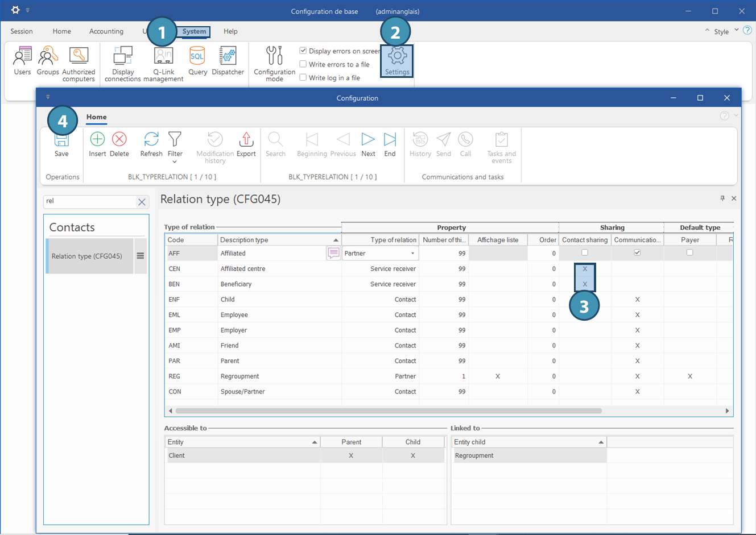The width and height of the screenshot is (756, 535).
Task: Jump to End record
Action: tap(390, 139)
